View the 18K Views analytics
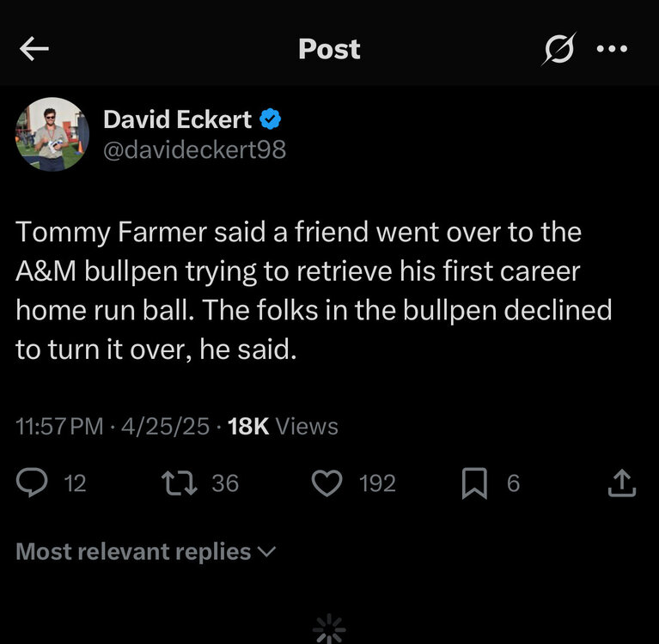The height and width of the screenshot is (644, 659). point(283,427)
